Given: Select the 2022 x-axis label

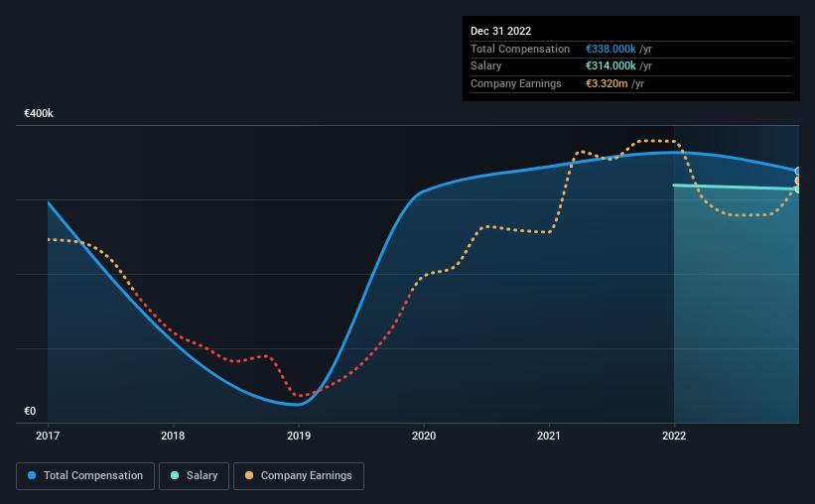Looking at the screenshot, I should 674,436.
